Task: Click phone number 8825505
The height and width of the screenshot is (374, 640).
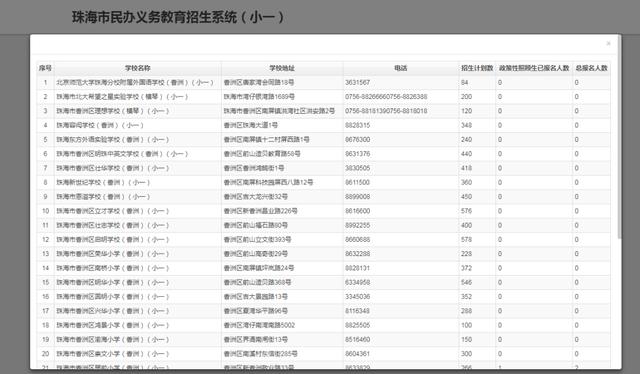Action: 358,325
